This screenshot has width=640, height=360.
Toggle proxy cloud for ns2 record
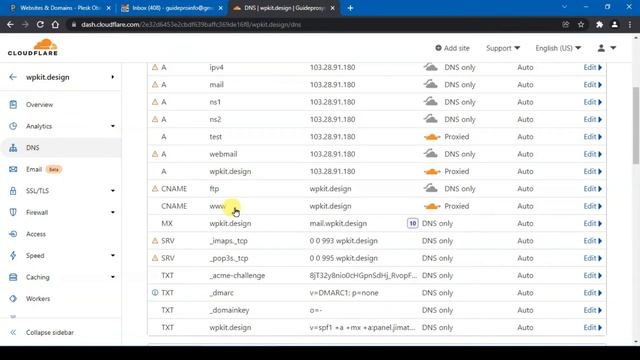(x=431, y=119)
